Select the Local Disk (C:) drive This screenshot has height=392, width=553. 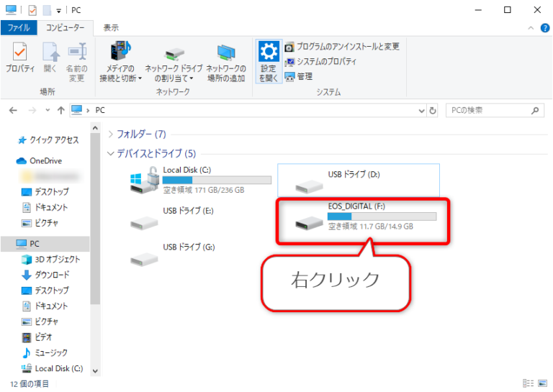(x=200, y=180)
